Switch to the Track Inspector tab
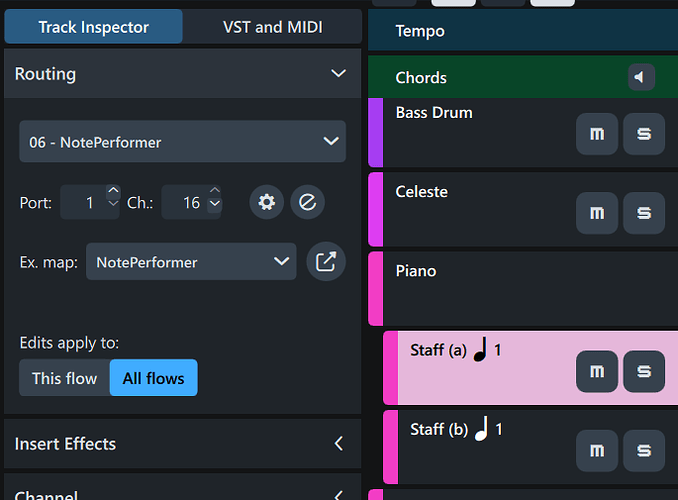 94,27
